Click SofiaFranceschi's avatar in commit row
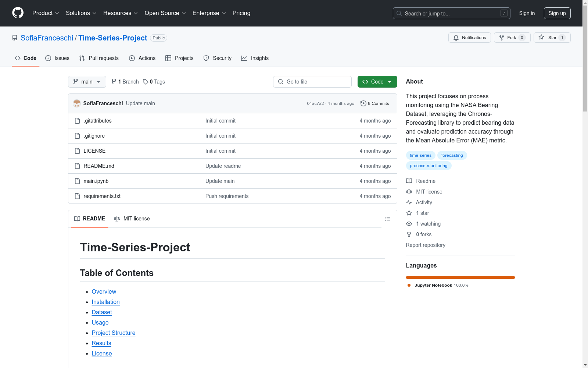Image resolution: width=588 pixels, height=368 pixels. 77,103
